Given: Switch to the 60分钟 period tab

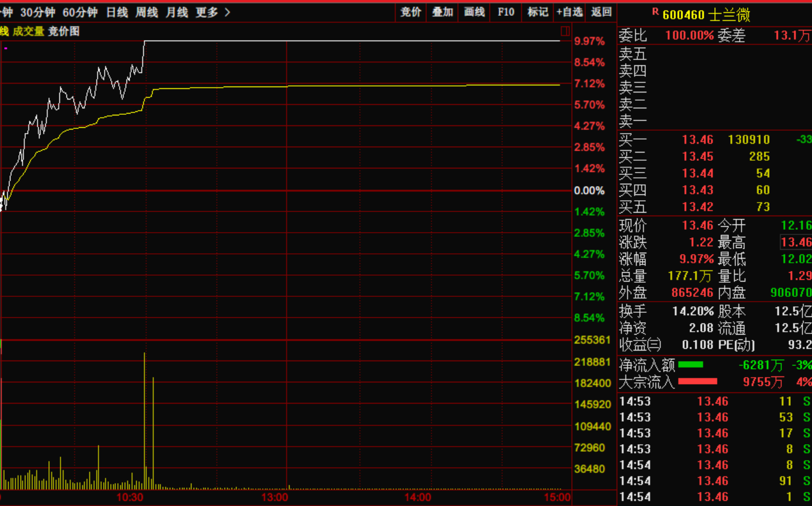Looking at the screenshot, I should tap(80, 12).
